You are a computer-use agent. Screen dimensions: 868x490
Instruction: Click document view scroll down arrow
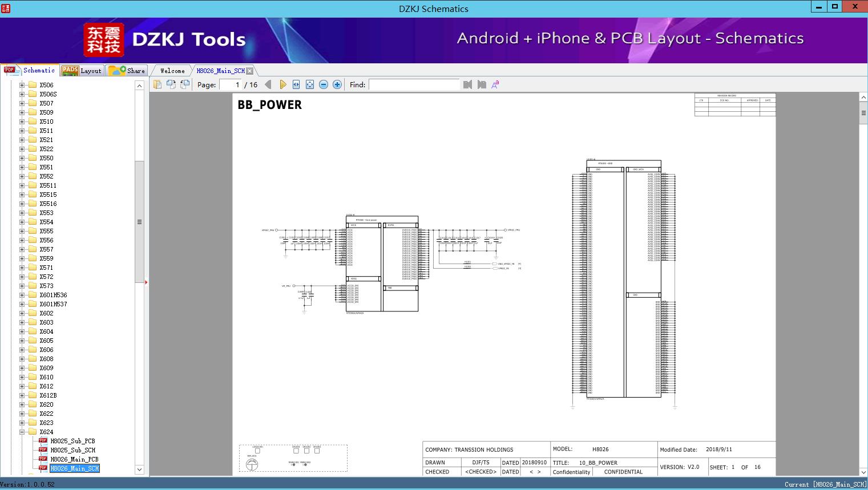[x=863, y=472]
